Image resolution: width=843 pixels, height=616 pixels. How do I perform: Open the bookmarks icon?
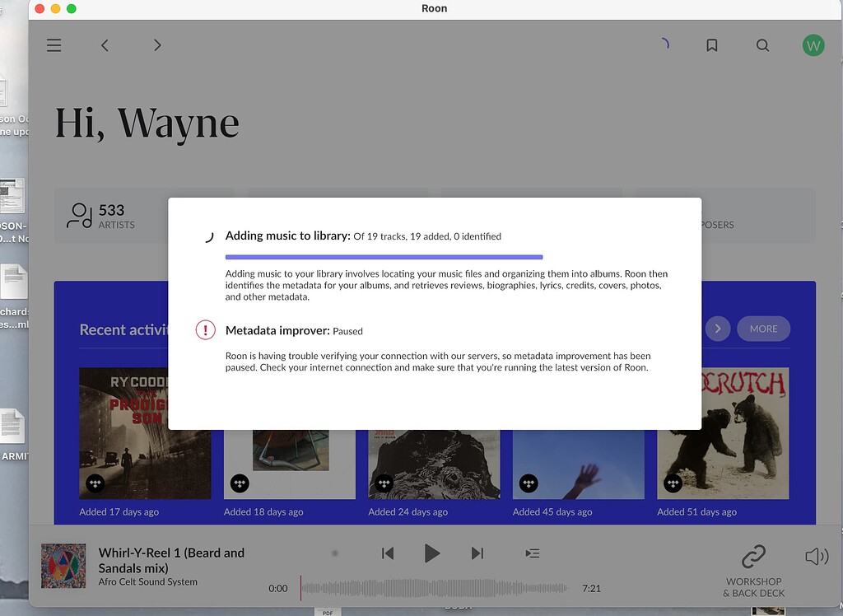click(712, 45)
